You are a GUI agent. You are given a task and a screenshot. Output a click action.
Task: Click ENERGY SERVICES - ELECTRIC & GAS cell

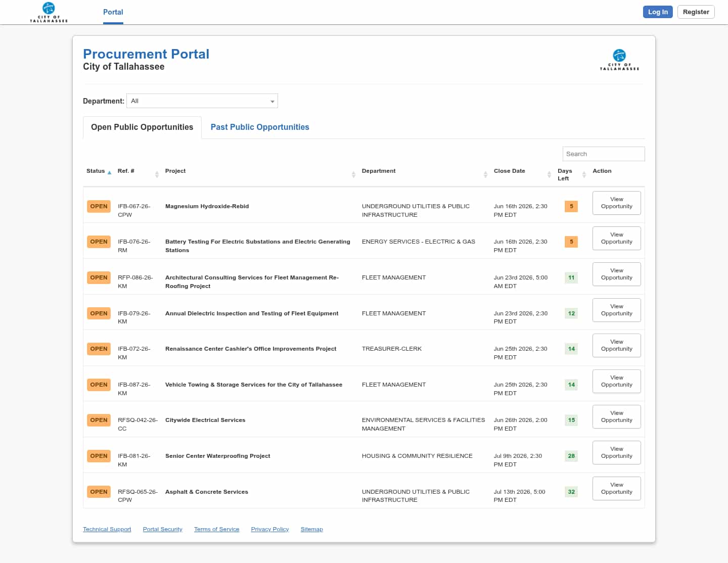coord(419,242)
